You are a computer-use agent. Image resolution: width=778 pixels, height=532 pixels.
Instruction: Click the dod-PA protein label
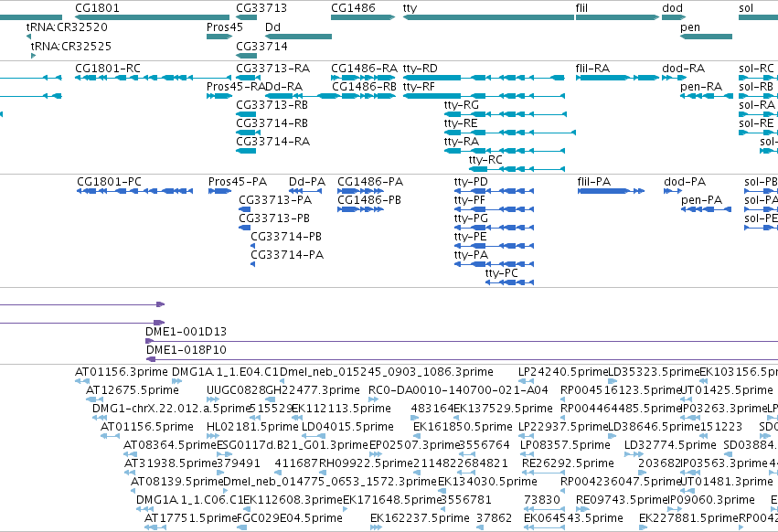tap(685, 182)
